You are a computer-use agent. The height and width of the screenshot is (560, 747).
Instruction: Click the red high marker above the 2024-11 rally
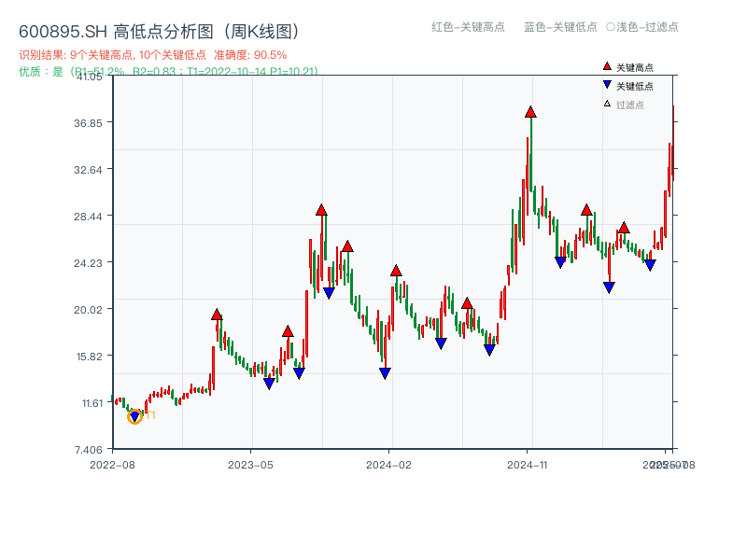click(529, 112)
